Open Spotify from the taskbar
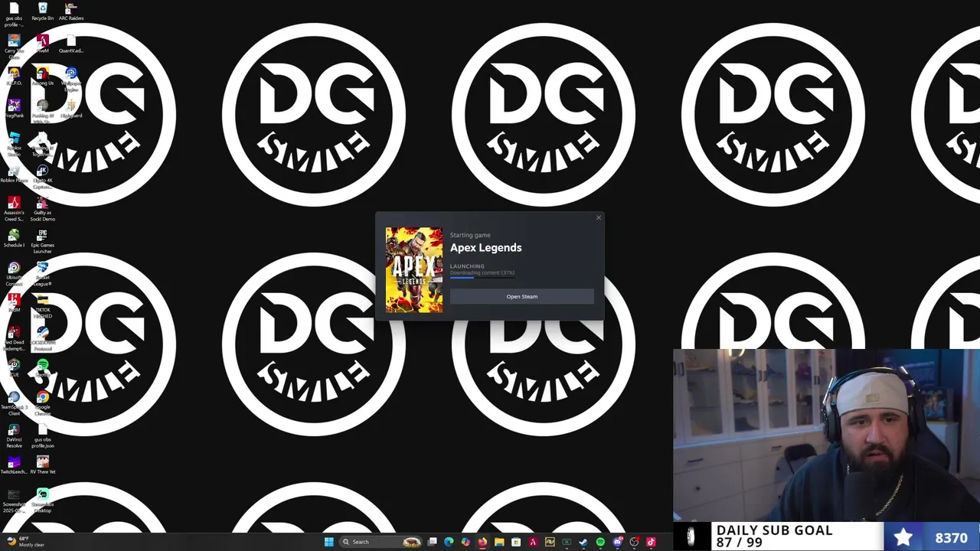 (600, 542)
